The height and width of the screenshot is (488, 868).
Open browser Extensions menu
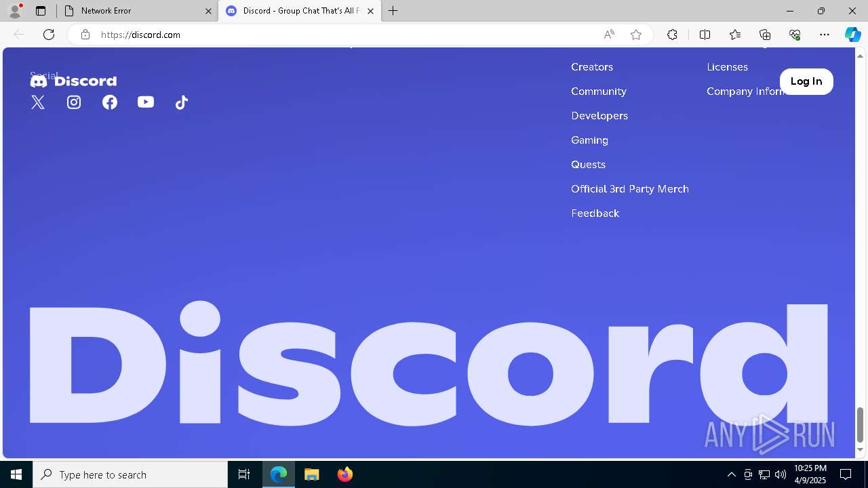[672, 35]
